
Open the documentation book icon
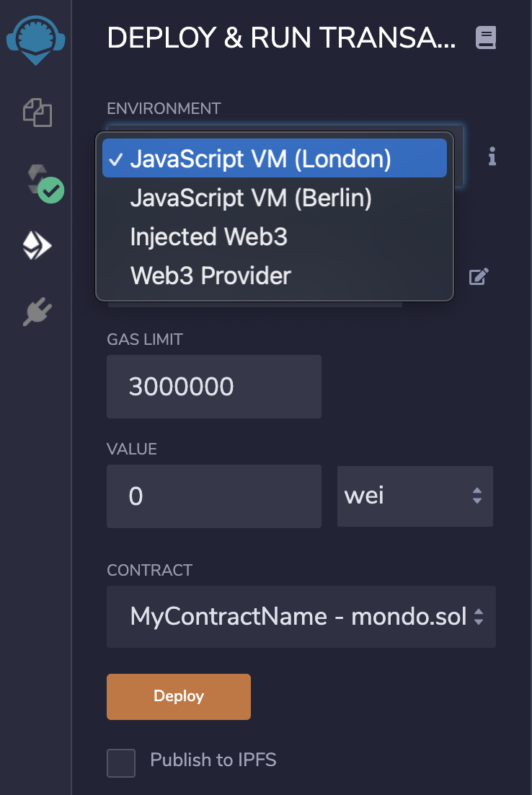pos(485,38)
